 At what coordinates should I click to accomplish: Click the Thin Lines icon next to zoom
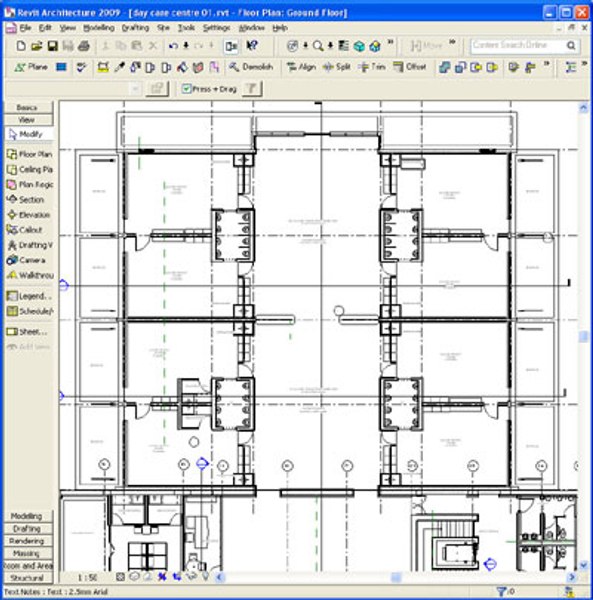[x=344, y=46]
